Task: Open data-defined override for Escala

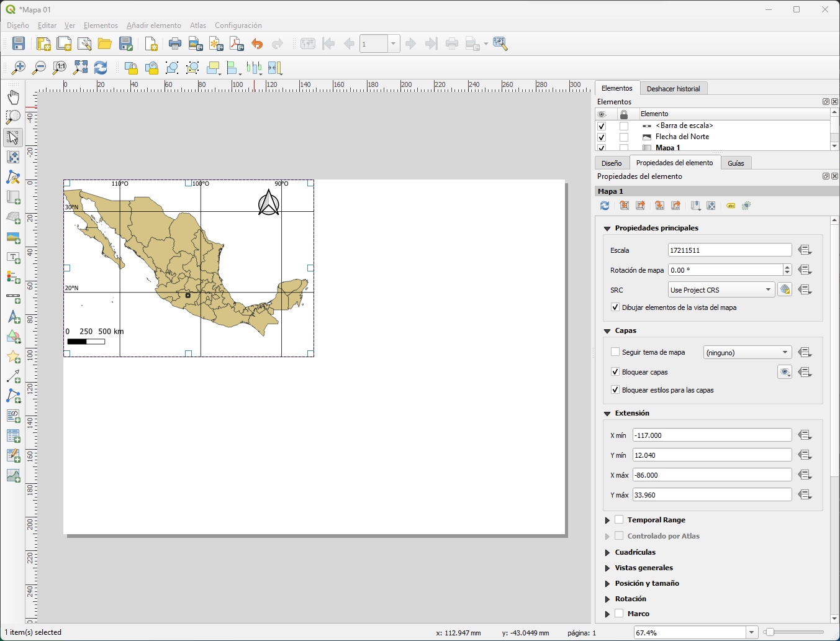Action: click(805, 250)
